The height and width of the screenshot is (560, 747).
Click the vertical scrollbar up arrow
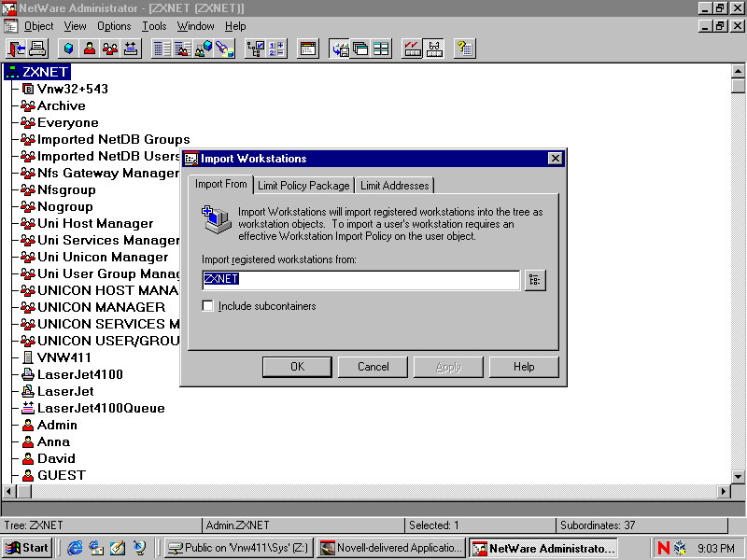(x=738, y=72)
